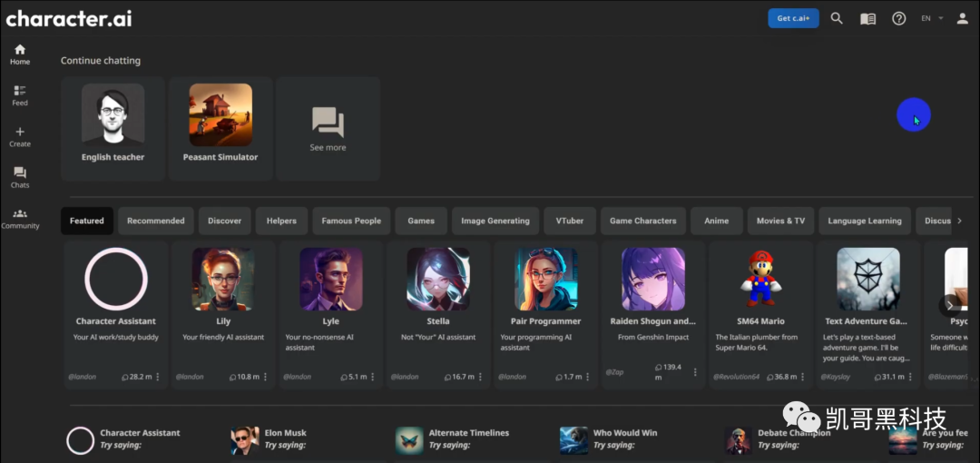Select the Featured tab
980x463 pixels.
(87, 221)
